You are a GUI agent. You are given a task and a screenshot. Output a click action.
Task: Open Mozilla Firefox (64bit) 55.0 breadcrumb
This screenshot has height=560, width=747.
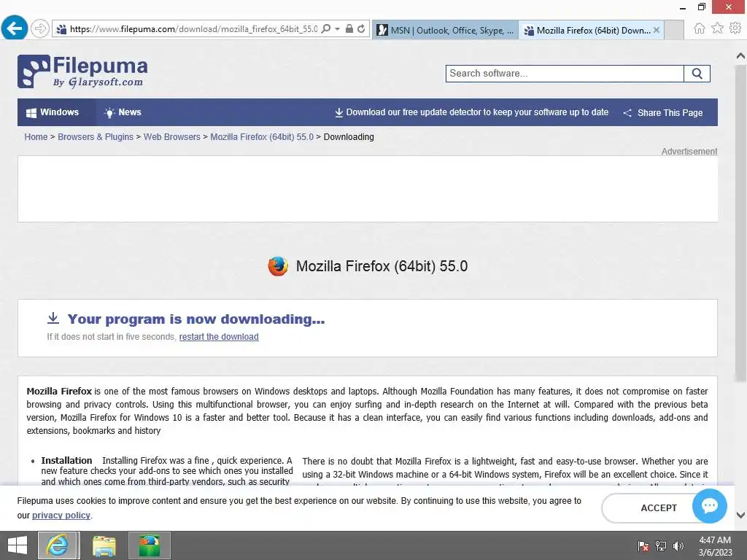point(262,136)
